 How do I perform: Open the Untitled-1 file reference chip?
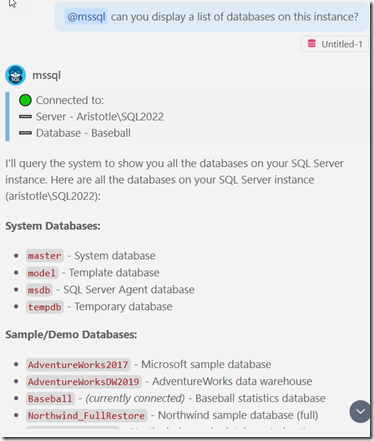tap(335, 44)
